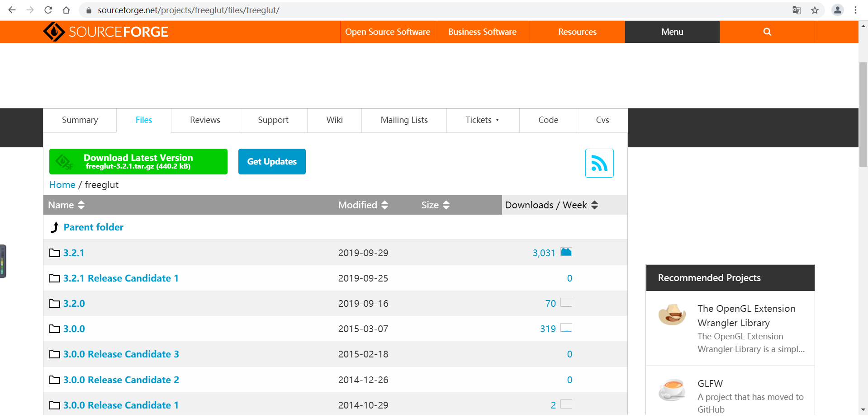Open the 3.2.1 Release Candidate 1 folder

121,278
